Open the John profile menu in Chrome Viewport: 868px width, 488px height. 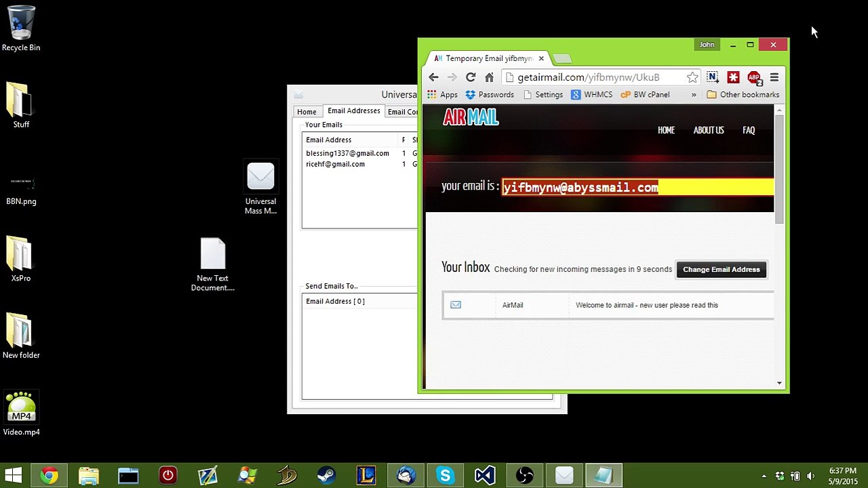(707, 45)
